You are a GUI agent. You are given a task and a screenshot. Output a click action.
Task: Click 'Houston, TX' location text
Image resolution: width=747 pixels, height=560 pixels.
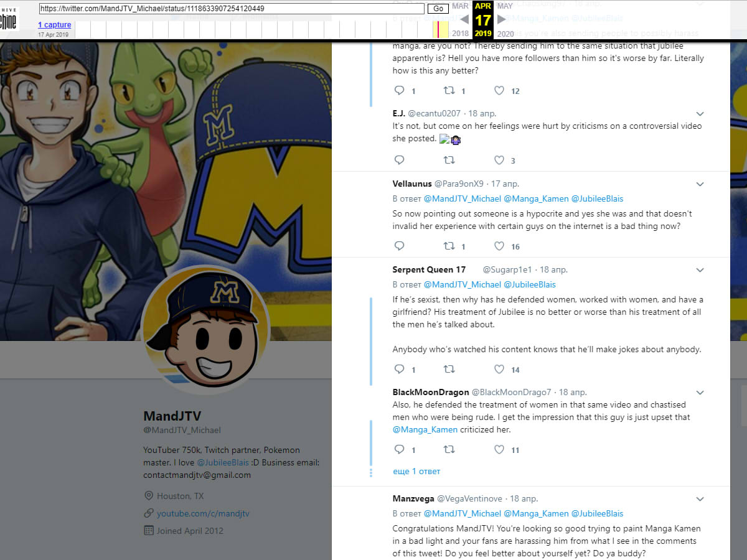(x=180, y=496)
